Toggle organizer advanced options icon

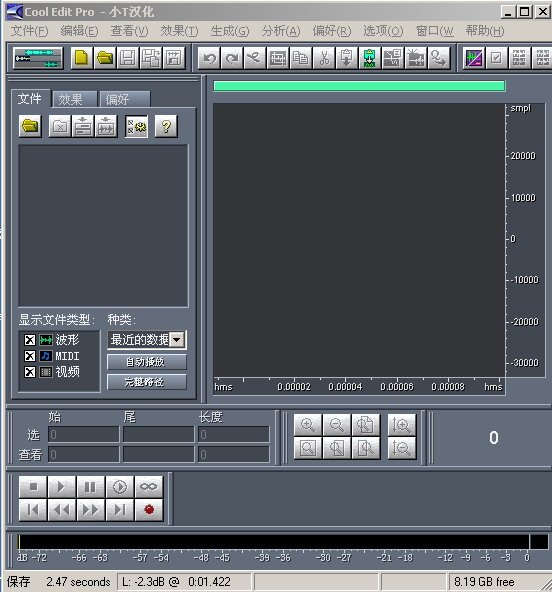[136, 126]
